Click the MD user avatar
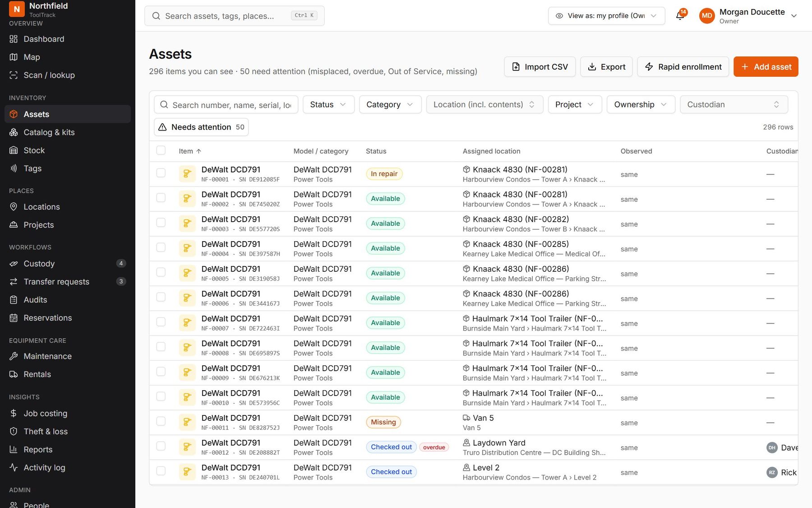The height and width of the screenshot is (508, 812). pyautogui.click(x=707, y=16)
